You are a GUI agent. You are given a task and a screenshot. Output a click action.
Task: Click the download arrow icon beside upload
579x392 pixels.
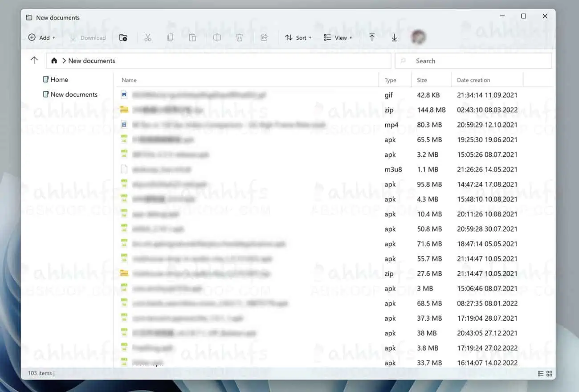[394, 38]
